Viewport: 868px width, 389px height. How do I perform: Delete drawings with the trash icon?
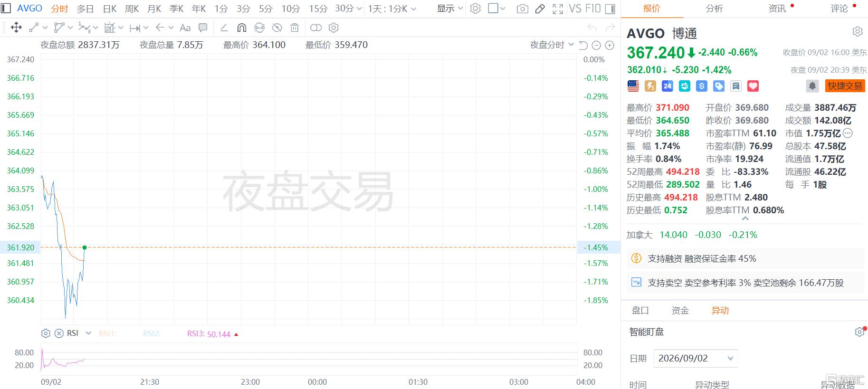[295, 28]
